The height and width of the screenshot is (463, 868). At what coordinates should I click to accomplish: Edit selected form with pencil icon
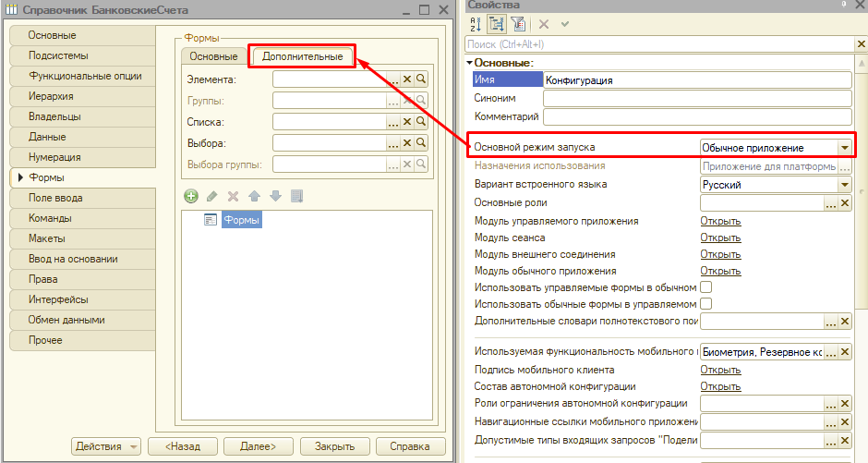(x=211, y=196)
